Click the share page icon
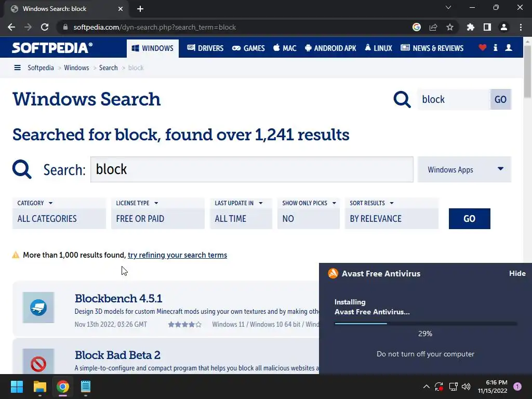532x399 pixels. point(433,27)
